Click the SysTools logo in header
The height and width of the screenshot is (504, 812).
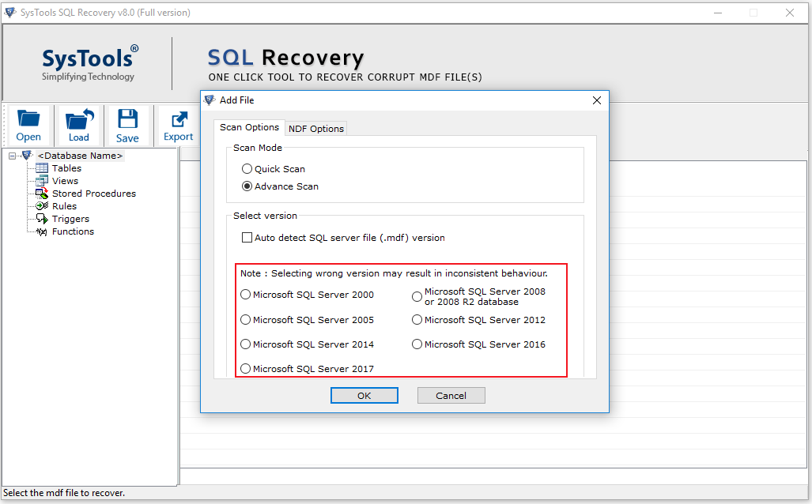click(90, 62)
